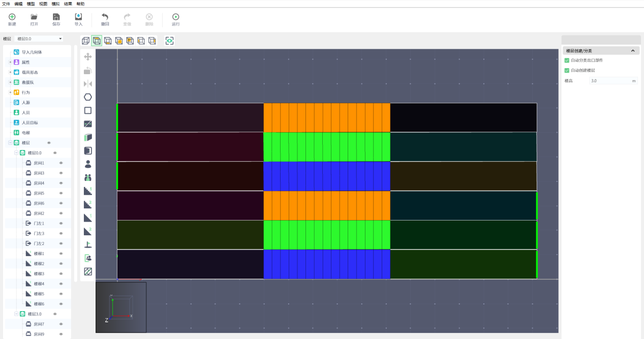
Task: Uncheck 自动分类出口部件 checkbox
Action: [x=567, y=60]
